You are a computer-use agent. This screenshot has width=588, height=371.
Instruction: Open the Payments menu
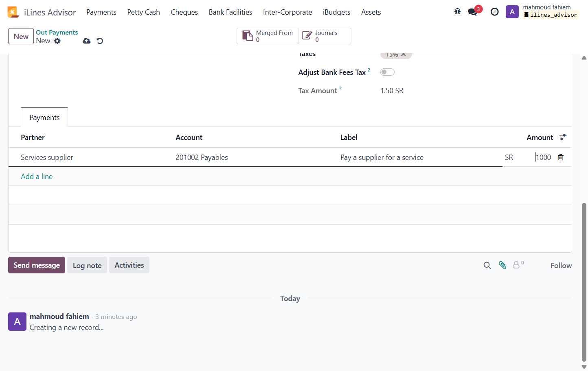coord(101,12)
